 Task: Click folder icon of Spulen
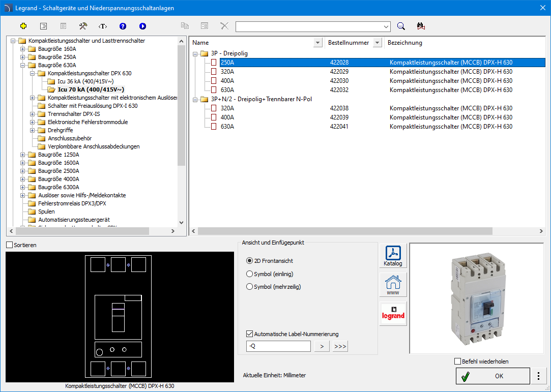32,212
